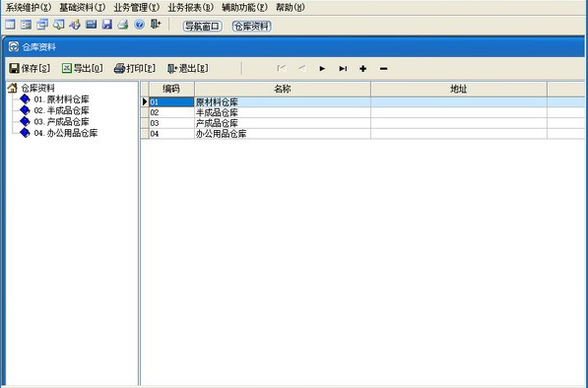Viewport: 588px width, 388px height.
Task: Open the 帮助 menu
Action: point(291,8)
